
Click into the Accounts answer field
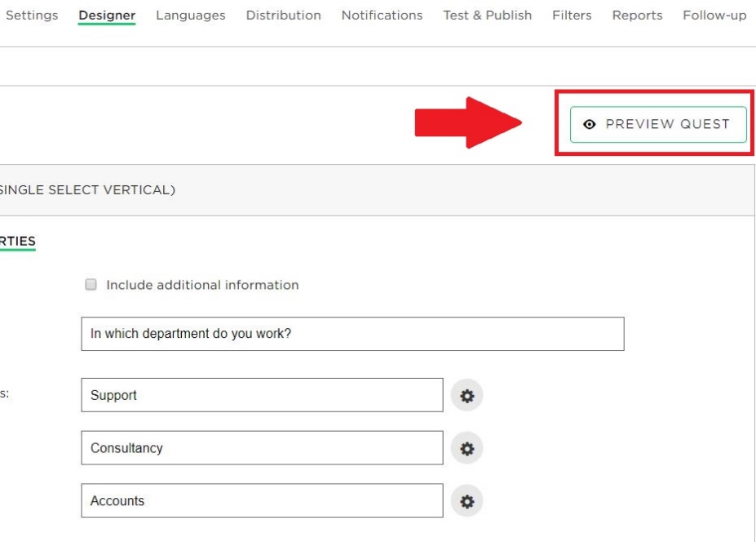coord(262,500)
